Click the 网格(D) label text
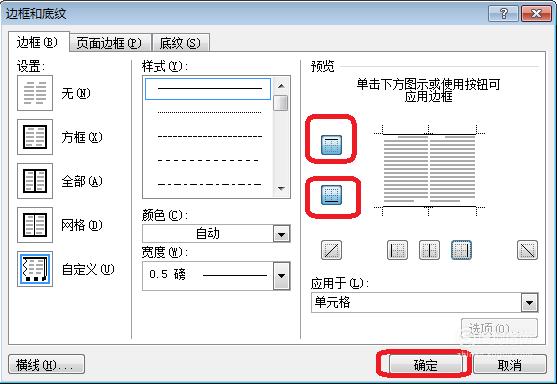This screenshot has height=384, width=557. 82,225
